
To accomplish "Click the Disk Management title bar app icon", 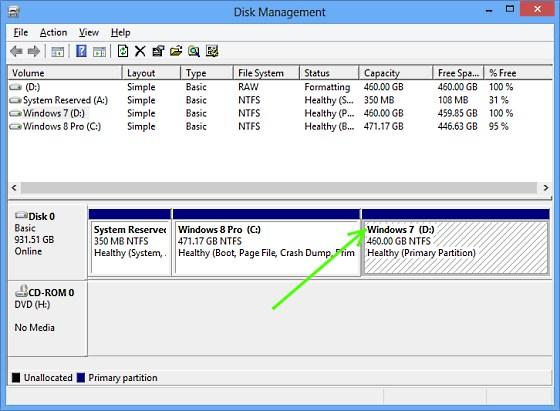I will point(14,12).
